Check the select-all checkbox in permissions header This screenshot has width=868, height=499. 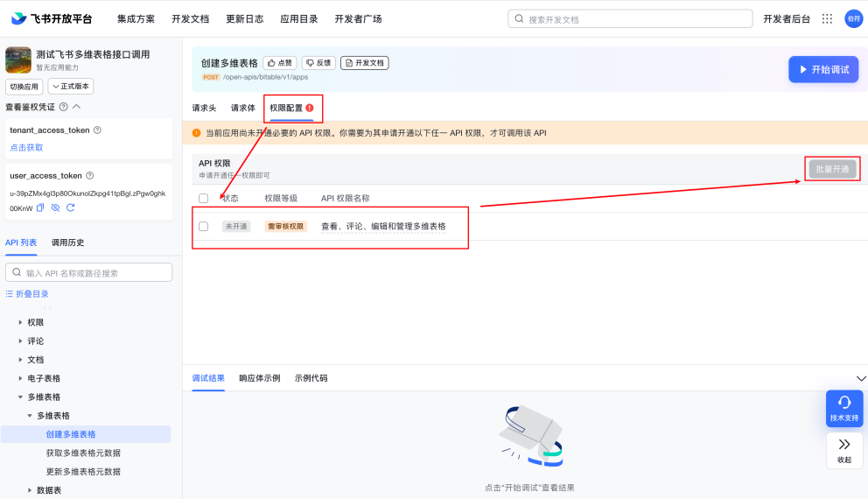tap(204, 199)
